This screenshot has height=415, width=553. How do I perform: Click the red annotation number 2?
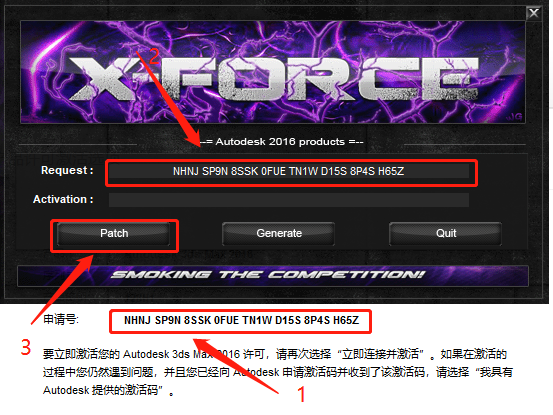(x=154, y=56)
